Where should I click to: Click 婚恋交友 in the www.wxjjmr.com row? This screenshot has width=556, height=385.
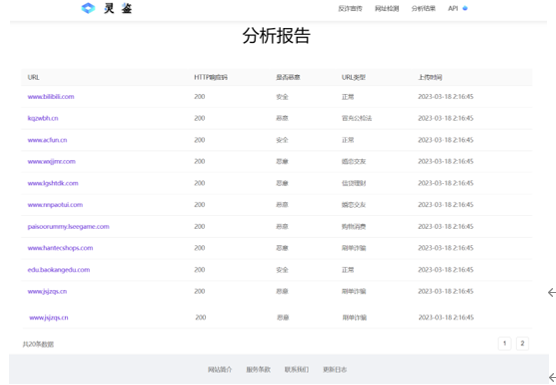click(354, 162)
